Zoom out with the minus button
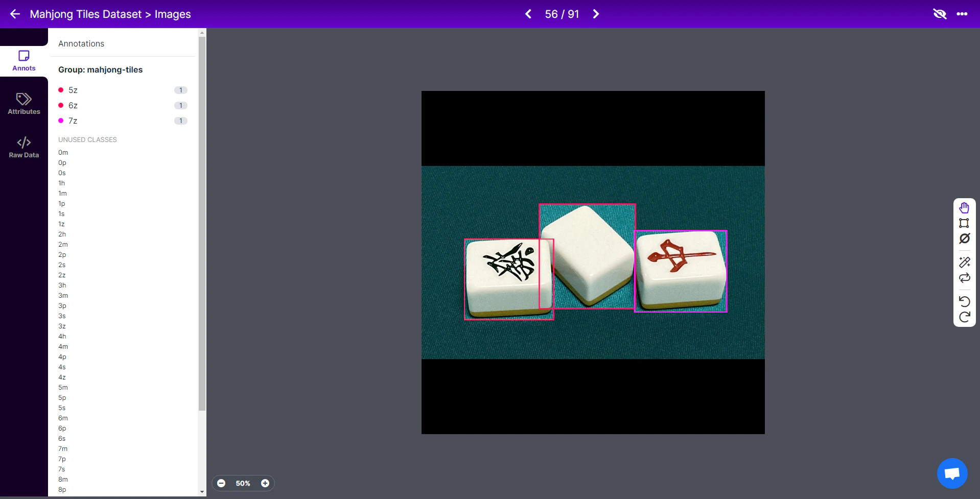The width and height of the screenshot is (980, 499). click(x=221, y=483)
